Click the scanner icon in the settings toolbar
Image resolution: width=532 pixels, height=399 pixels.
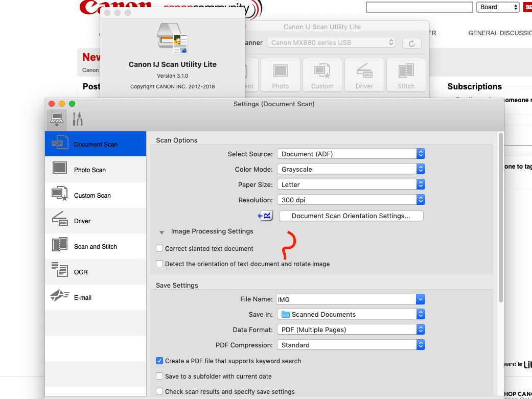pos(56,119)
